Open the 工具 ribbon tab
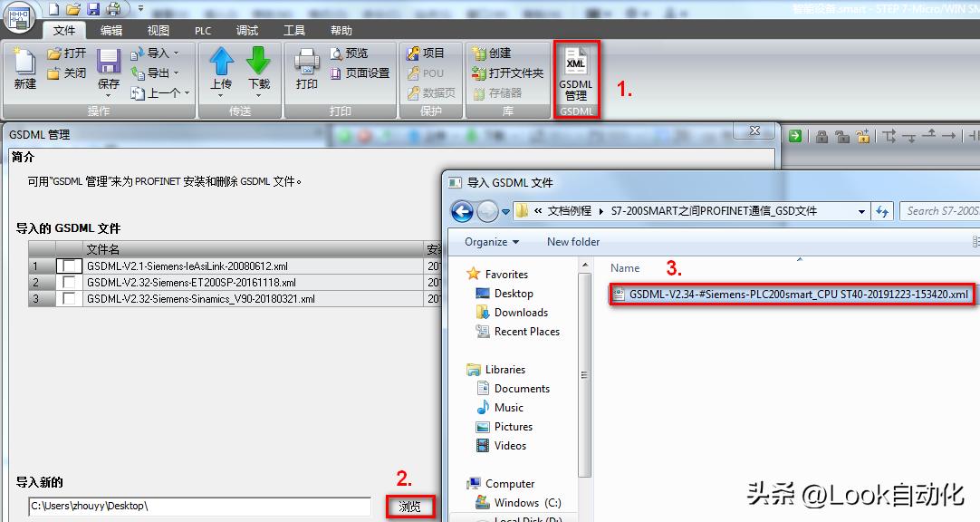This screenshot has height=522, width=980. 294,29
